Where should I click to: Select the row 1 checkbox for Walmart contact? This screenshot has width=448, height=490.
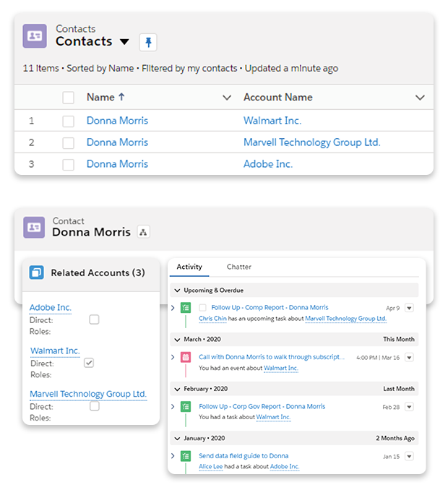point(68,121)
